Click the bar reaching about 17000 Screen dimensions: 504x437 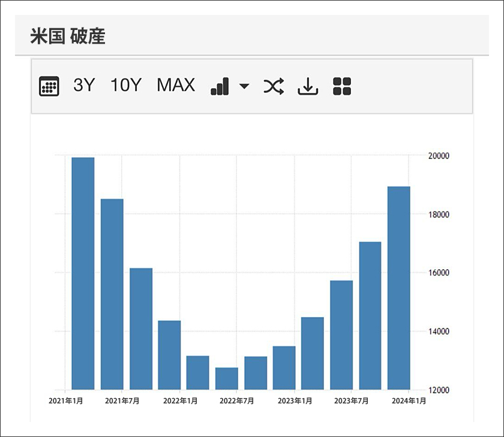click(x=370, y=315)
